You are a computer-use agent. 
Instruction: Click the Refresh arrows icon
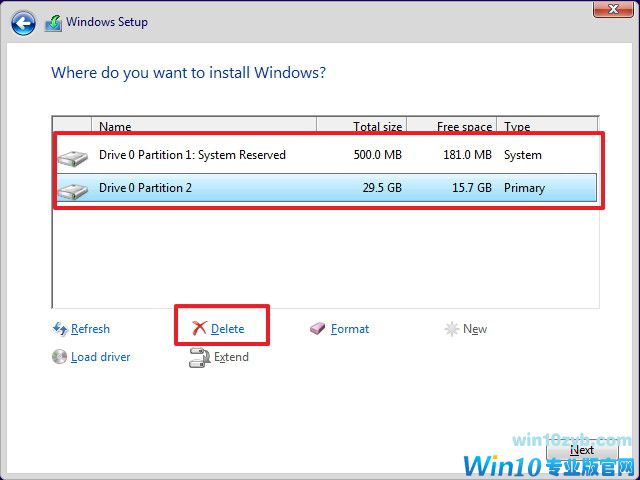pyautogui.click(x=60, y=329)
